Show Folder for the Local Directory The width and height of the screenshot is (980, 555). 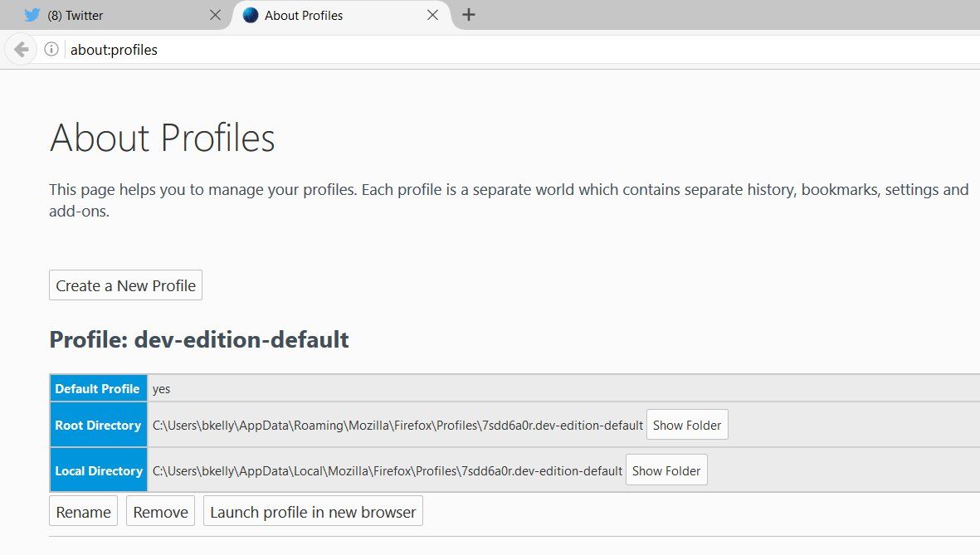(x=666, y=470)
